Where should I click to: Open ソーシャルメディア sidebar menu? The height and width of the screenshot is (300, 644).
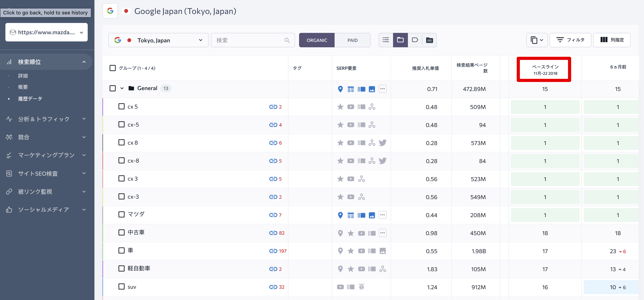click(x=47, y=210)
